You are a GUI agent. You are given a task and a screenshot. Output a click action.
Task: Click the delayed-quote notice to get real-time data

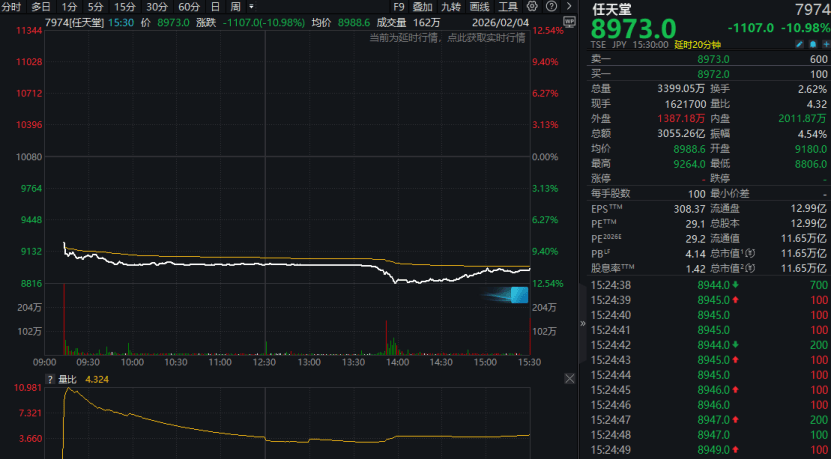pos(446,37)
